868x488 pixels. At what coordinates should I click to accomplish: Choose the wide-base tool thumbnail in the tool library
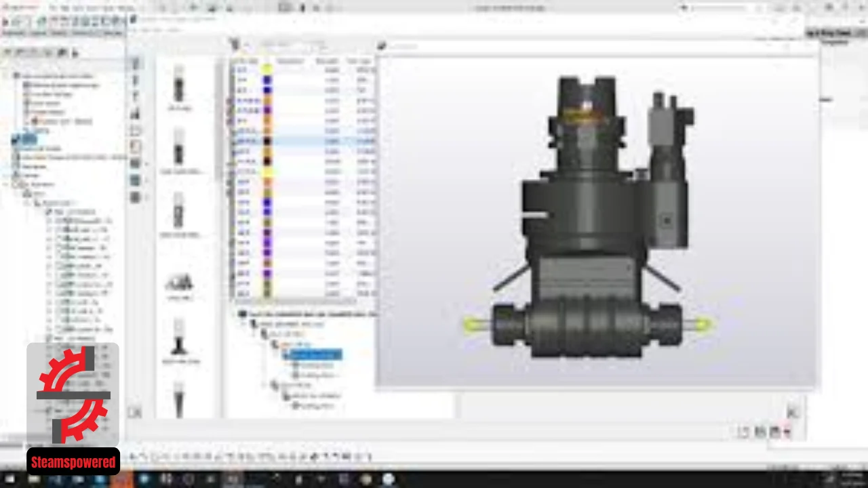(x=179, y=338)
